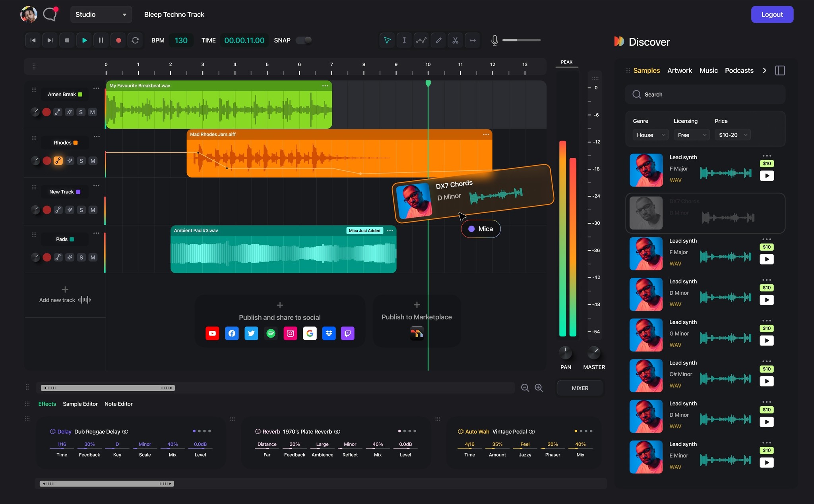
Task: Click the Twitch share icon
Action: pyautogui.click(x=348, y=333)
